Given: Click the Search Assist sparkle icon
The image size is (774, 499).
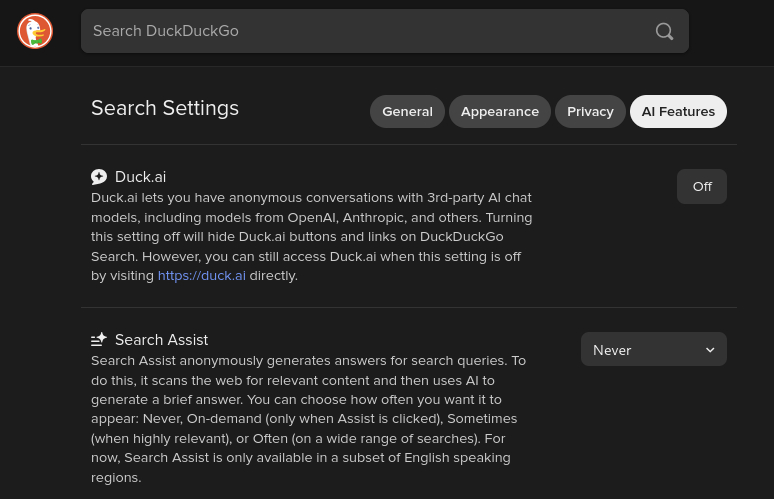Looking at the screenshot, I should pyautogui.click(x=99, y=340).
